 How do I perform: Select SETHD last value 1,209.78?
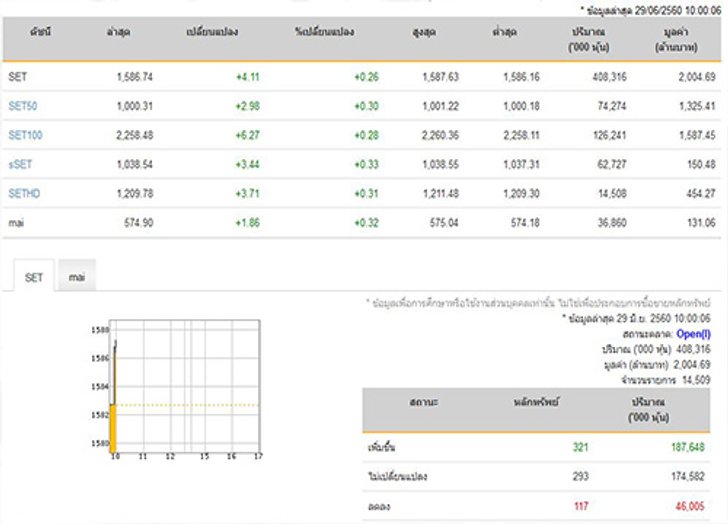pyautogui.click(x=135, y=194)
